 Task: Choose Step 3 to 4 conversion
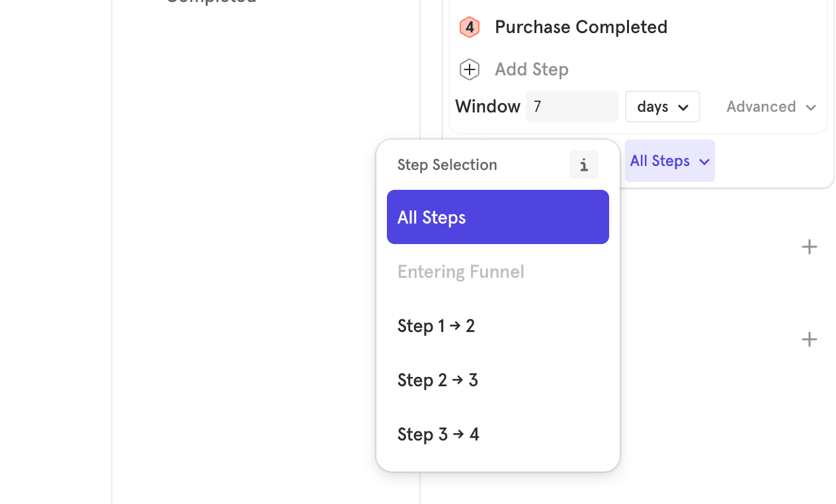pos(438,434)
